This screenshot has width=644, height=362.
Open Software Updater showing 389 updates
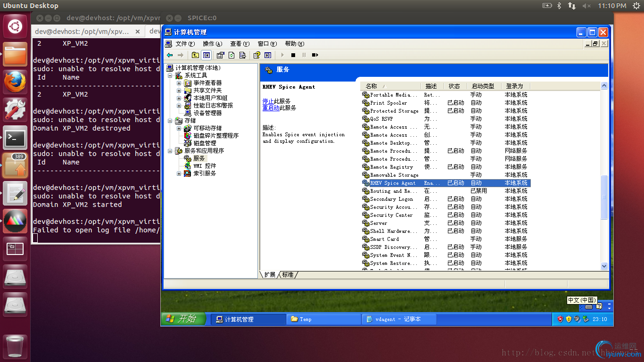click(x=15, y=165)
